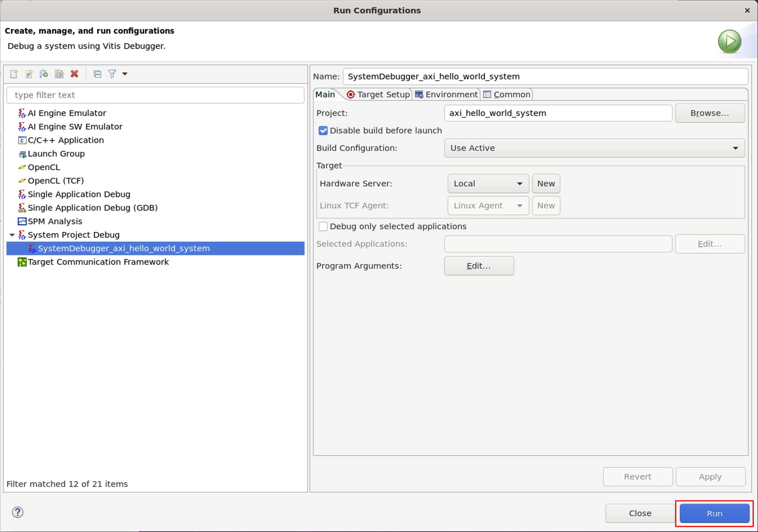Enable Debug only selected applications
Viewport: 758px width, 532px height.
point(323,227)
